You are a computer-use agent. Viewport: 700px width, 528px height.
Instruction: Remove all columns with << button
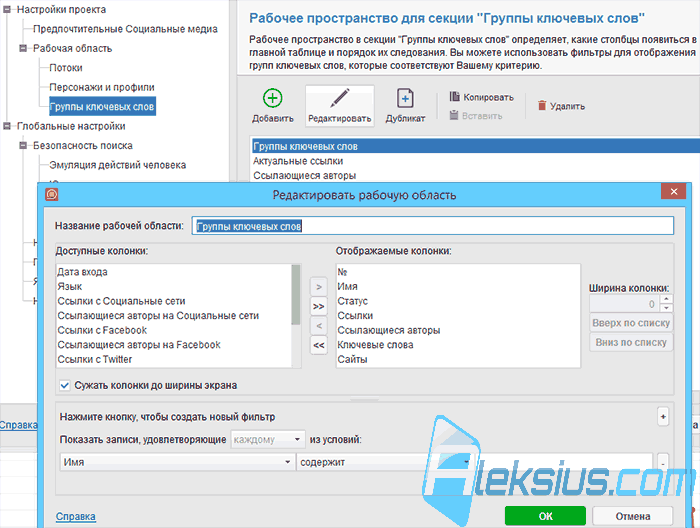coord(319,345)
